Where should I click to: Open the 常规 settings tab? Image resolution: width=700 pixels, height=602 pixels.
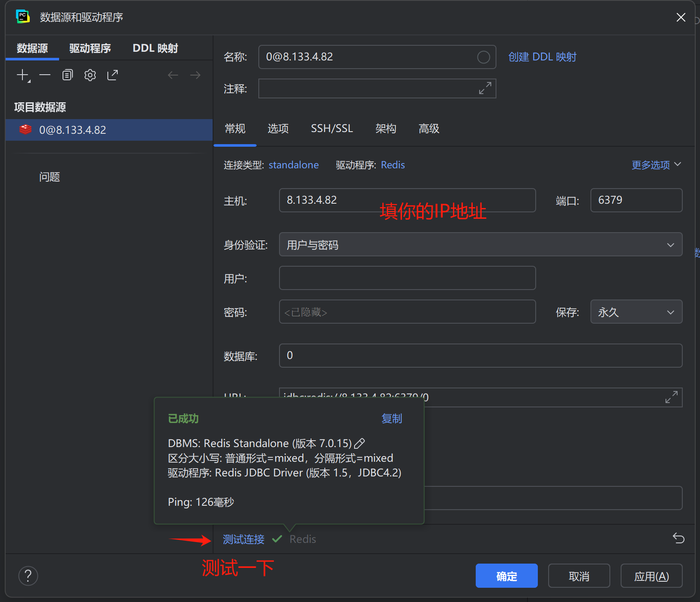235,129
